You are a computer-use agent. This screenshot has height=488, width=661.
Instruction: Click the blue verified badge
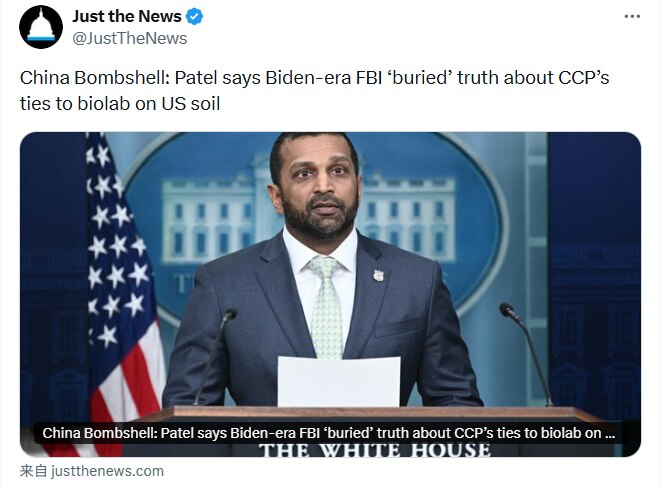(x=197, y=17)
